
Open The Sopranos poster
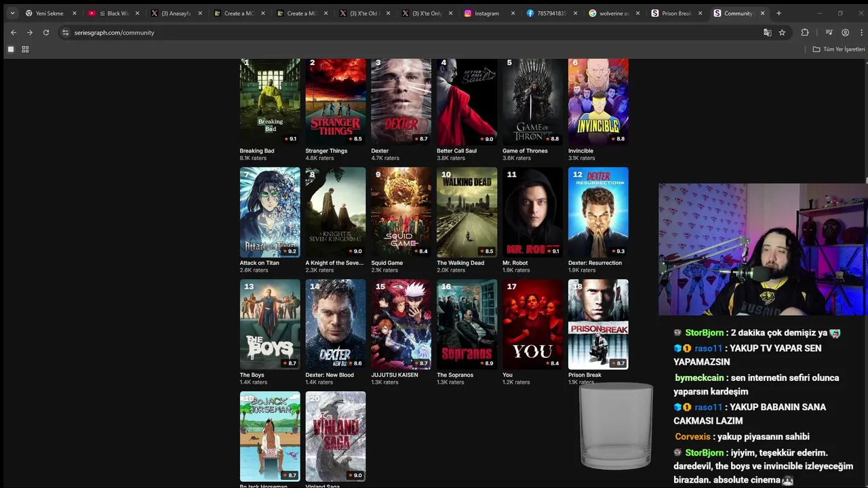467,324
